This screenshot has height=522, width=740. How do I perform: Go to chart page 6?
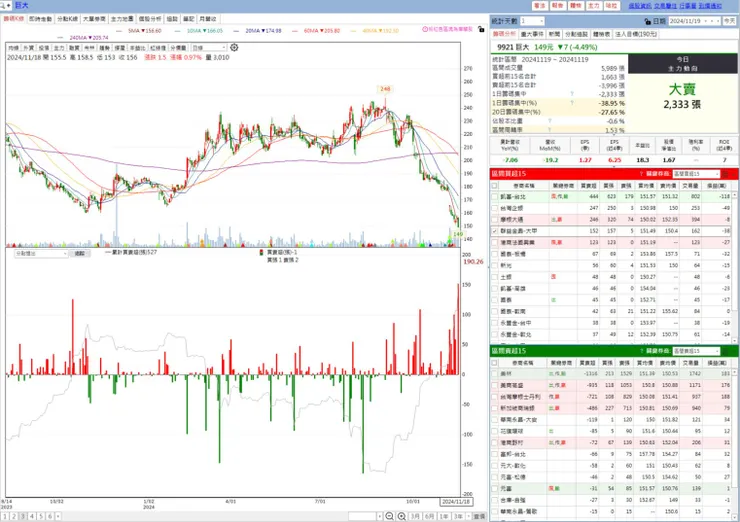click(x=50, y=516)
